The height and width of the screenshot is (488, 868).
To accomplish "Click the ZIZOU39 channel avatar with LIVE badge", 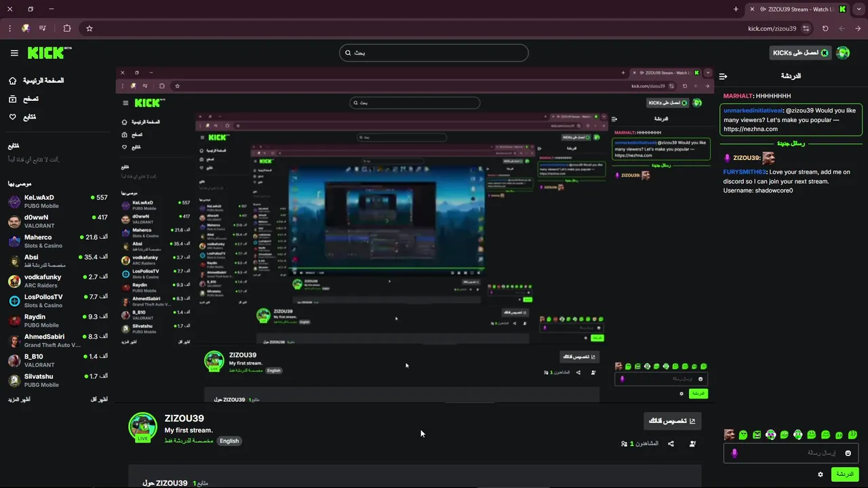I will pos(142,427).
